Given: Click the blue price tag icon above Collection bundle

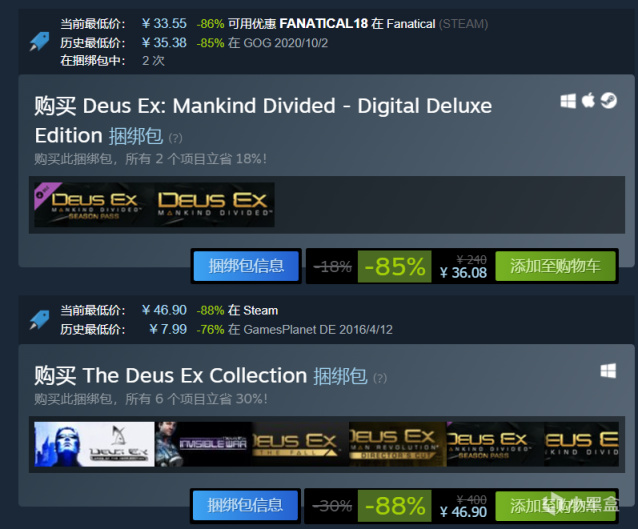Looking at the screenshot, I should click(x=39, y=320).
